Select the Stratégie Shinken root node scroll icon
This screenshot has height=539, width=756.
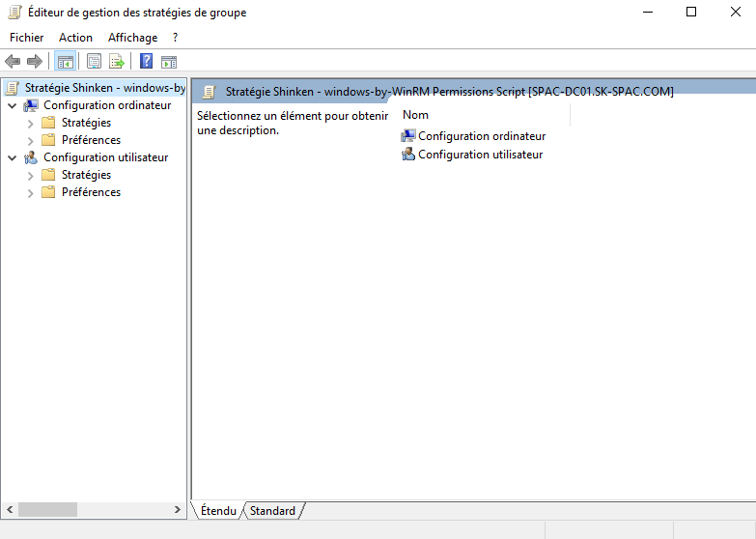[13, 88]
